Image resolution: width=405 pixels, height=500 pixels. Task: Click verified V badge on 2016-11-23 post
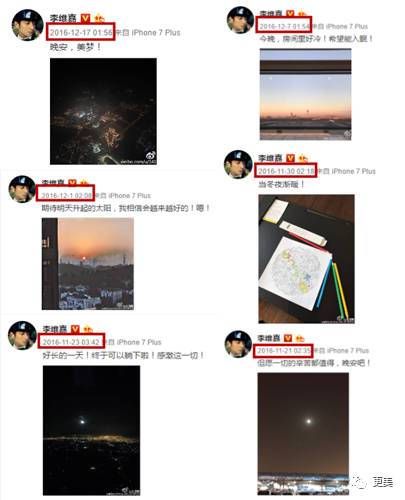tap(76, 329)
